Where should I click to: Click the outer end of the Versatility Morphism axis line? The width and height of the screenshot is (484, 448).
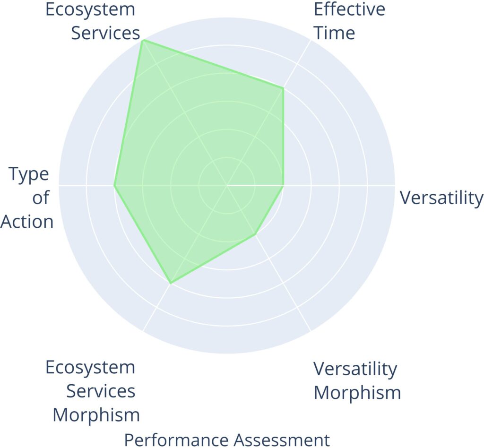[x=311, y=330]
